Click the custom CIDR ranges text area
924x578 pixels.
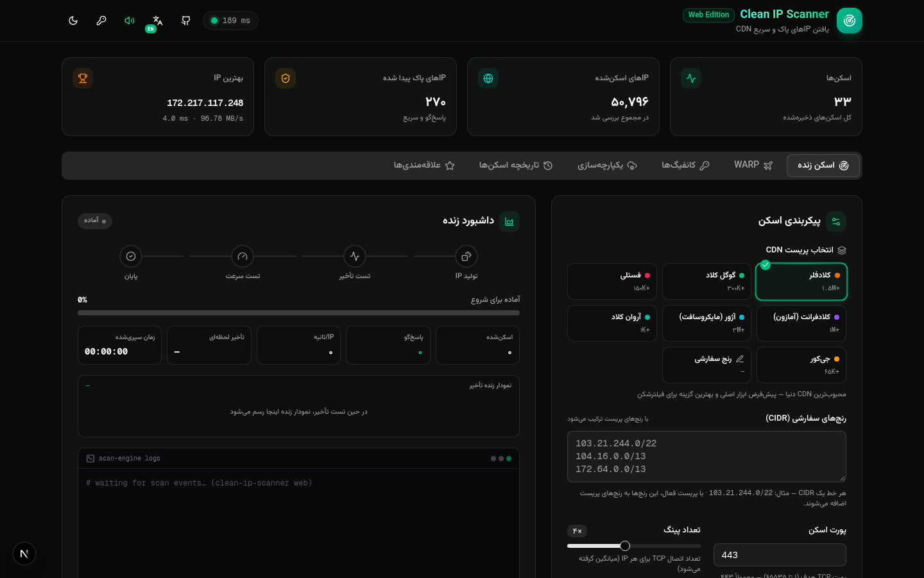pos(706,457)
